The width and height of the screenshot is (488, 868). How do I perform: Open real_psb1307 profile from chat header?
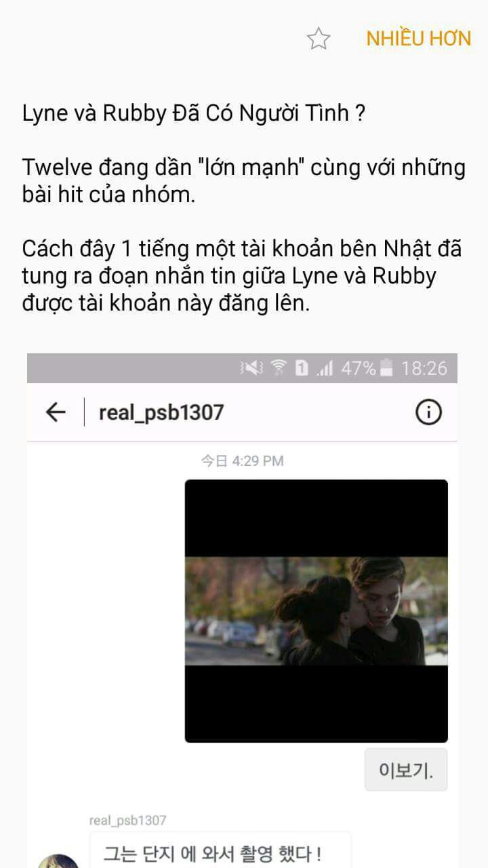tap(161, 412)
